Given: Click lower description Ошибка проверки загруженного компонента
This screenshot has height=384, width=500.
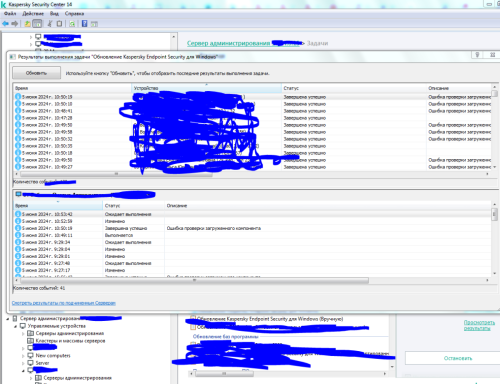Looking at the screenshot, I should 214,228.
